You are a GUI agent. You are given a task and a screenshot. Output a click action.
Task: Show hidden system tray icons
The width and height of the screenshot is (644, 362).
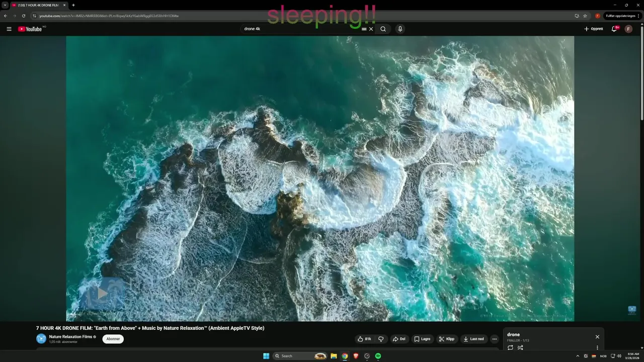tap(578, 356)
